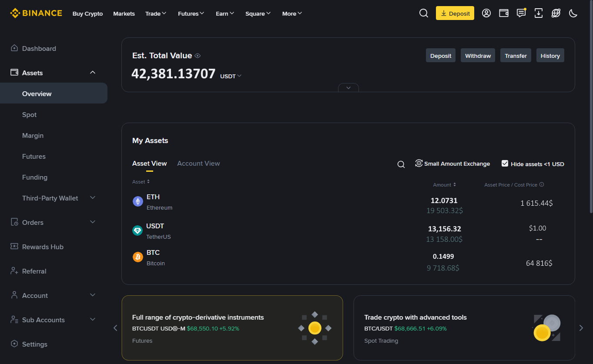Open the profile account icon
The height and width of the screenshot is (364, 593).
tap(486, 13)
